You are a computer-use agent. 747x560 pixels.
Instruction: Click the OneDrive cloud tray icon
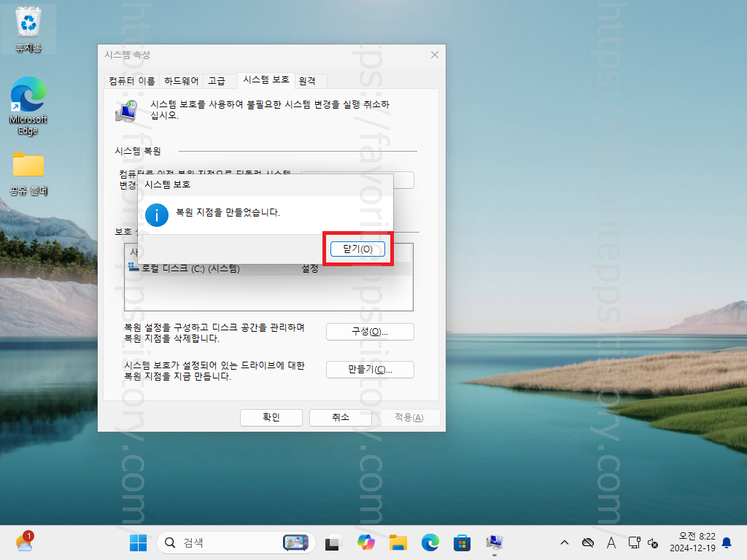[x=588, y=542]
